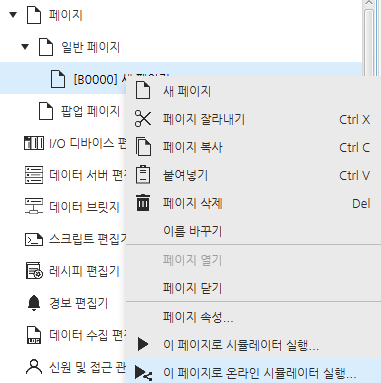Collapse the 페이지 tree node

point(13,15)
